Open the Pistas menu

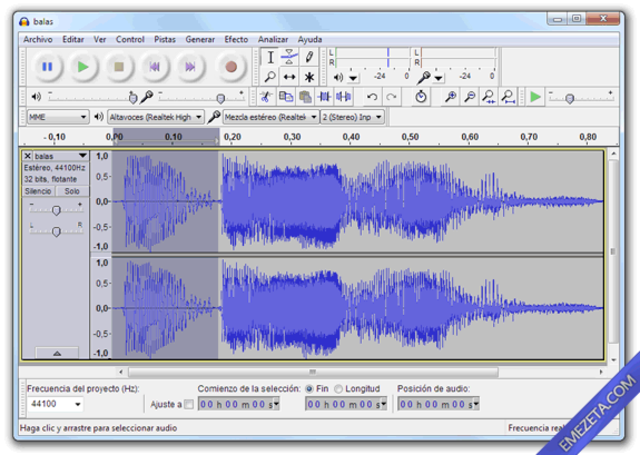[x=164, y=40]
